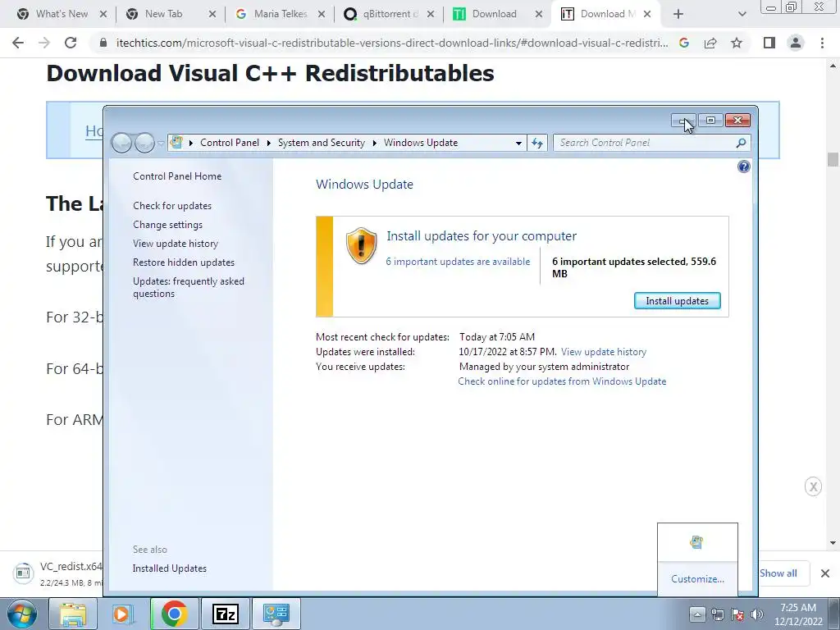This screenshot has width=840, height=630.
Task: Click Control Panel forward arrow button
Action: coord(144,143)
